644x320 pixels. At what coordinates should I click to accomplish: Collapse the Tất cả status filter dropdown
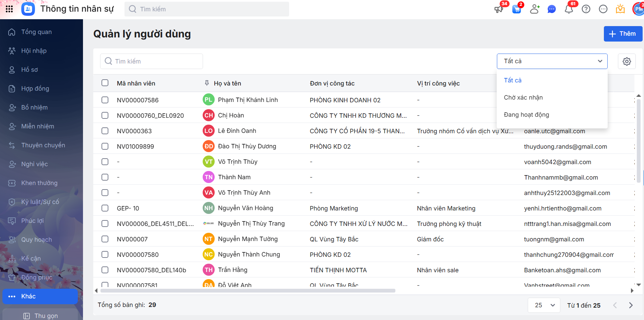click(x=552, y=61)
